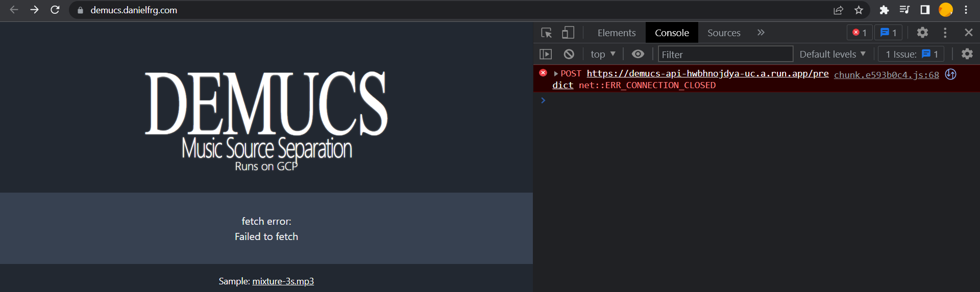Open the DevTools customize three-dot menu

click(945, 33)
